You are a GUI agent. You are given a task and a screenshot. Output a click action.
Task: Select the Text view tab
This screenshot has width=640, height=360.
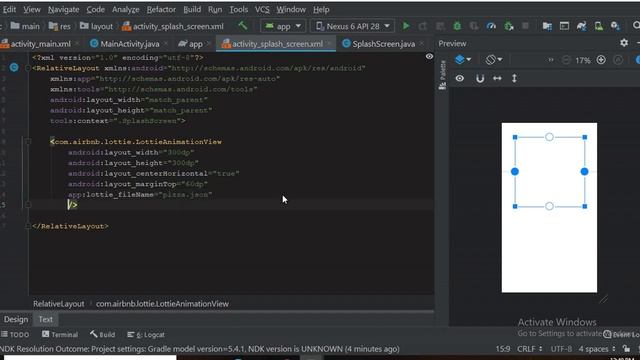tap(46, 319)
